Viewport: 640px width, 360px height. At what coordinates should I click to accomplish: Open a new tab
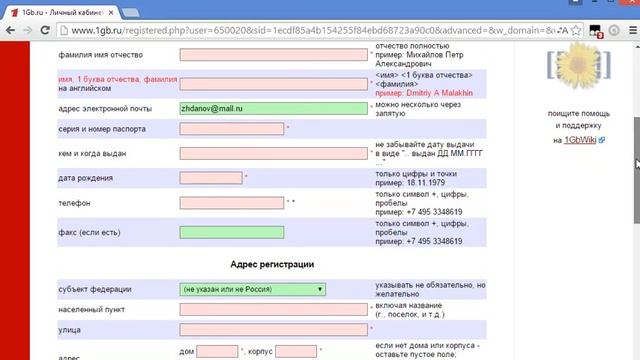(131, 13)
